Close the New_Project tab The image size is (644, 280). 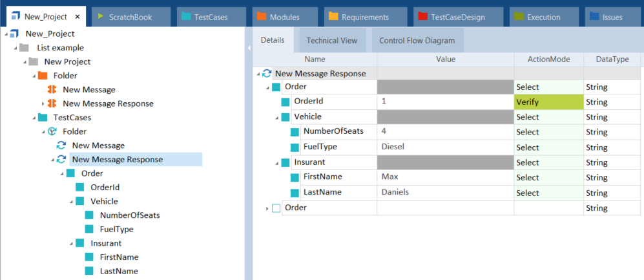[78, 17]
